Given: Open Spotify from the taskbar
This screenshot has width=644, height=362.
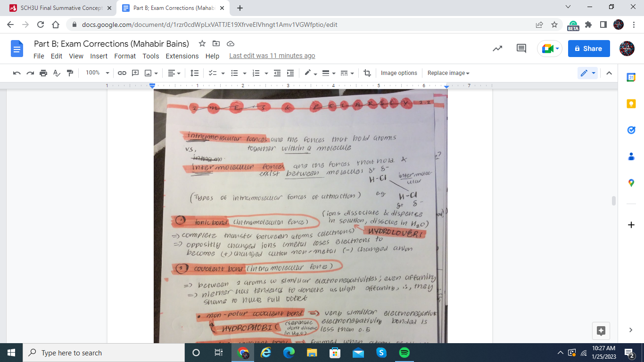Looking at the screenshot, I should tap(405, 353).
